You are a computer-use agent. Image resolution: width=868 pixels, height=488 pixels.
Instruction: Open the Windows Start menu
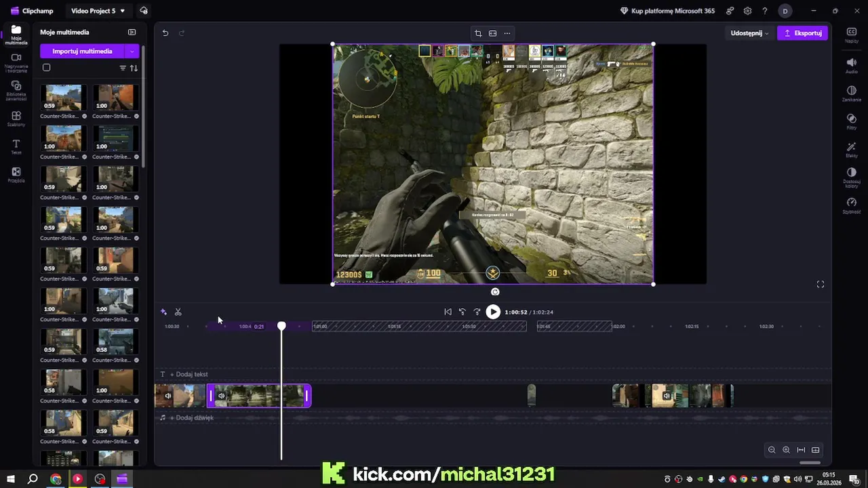click(x=10, y=479)
